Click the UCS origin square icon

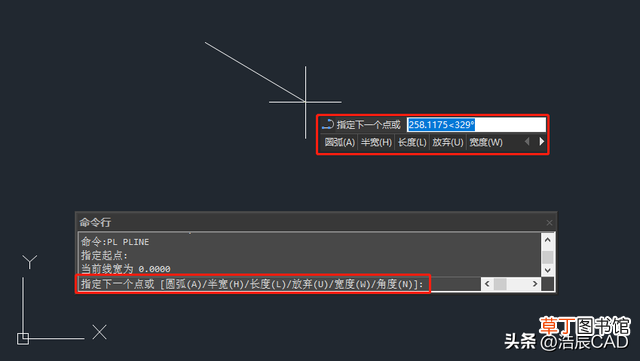pos(23,339)
